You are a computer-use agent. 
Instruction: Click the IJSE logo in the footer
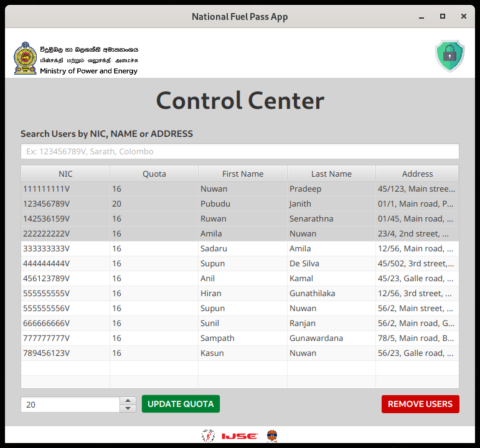[240, 436]
